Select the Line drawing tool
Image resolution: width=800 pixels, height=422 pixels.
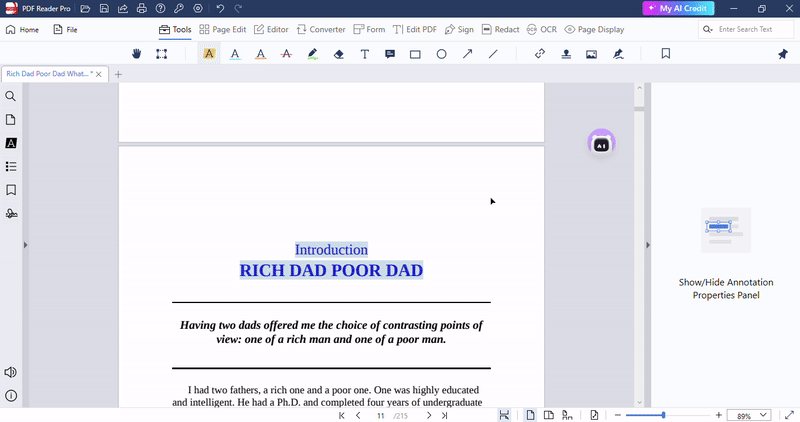[493, 54]
